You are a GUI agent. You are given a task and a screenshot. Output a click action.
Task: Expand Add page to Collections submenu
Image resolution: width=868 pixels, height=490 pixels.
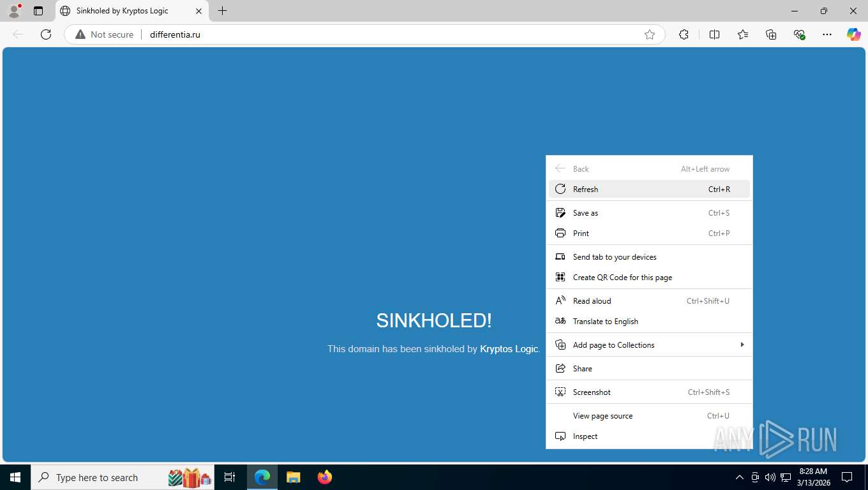point(649,345)
